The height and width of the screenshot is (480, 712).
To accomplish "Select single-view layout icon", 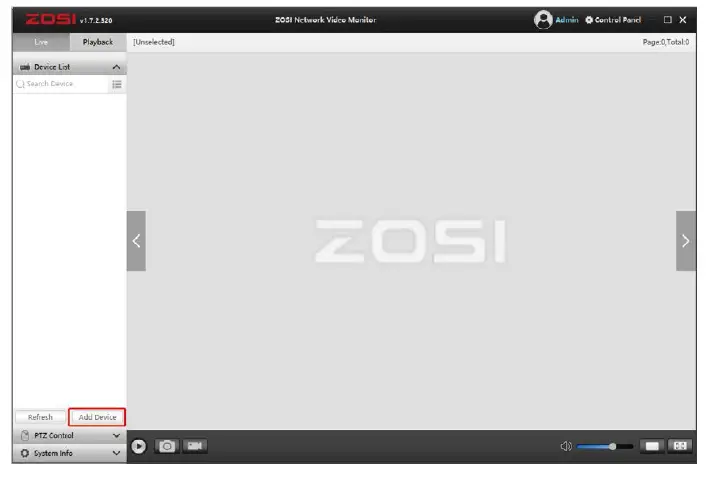I will tap(652, 446).
